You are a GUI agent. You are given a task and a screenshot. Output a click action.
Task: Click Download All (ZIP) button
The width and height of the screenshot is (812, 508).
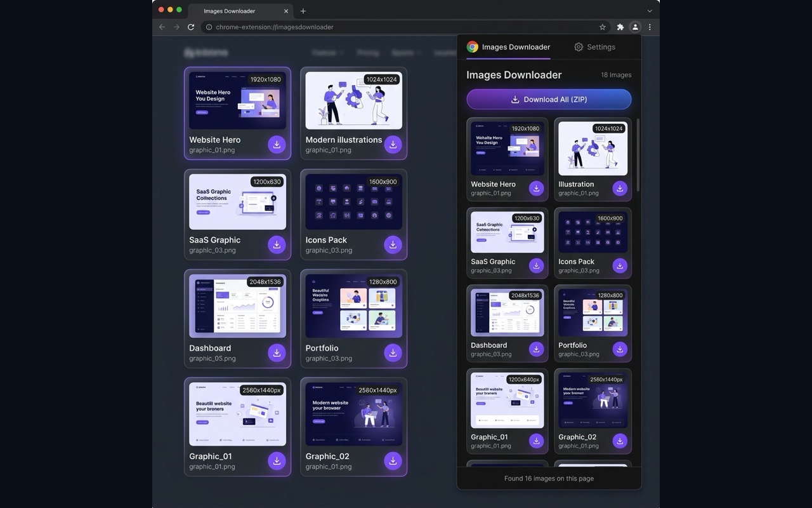coord(549,100)
